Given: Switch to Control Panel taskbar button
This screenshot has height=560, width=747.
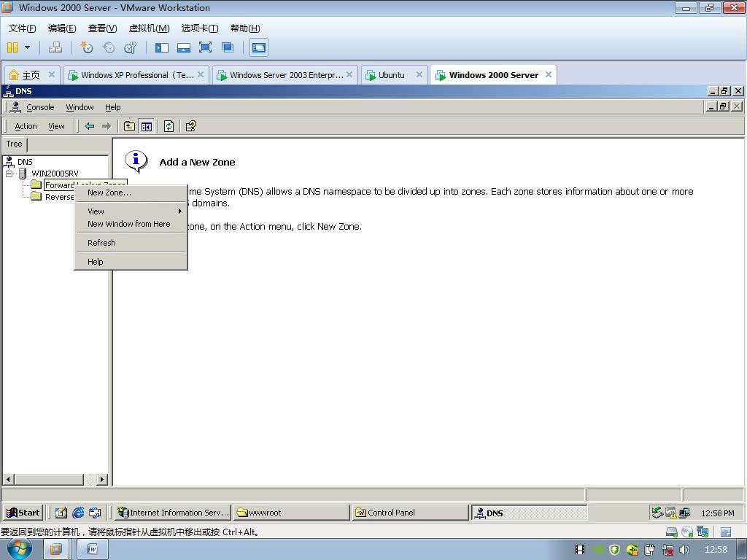Looking at the screenshot, I should coord(410,513).
